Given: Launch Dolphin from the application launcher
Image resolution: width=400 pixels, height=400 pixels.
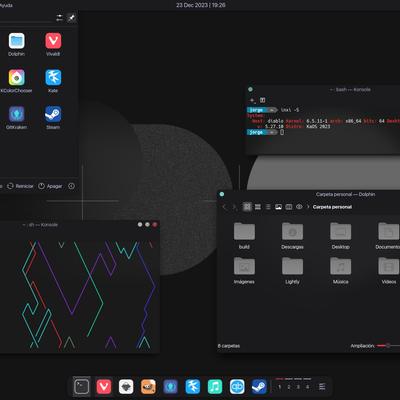Looking at the screenshot, I should [x=16, y=44].
